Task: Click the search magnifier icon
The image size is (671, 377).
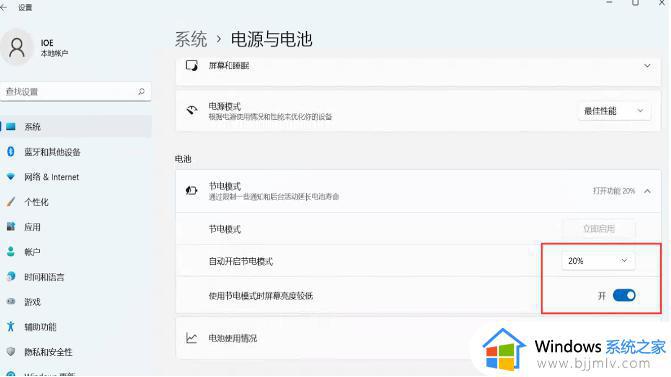Action: (x=141, y=91)
